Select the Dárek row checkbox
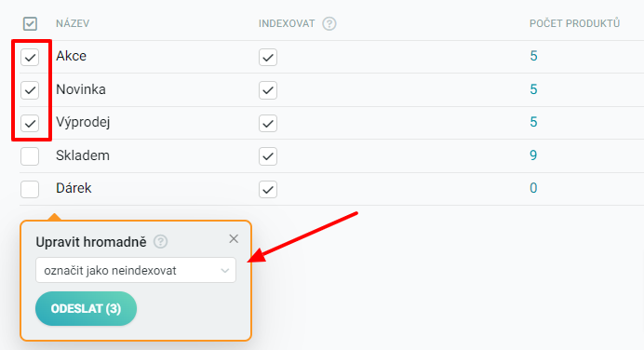The height and width of the screenshot is (350, 644). tap(30, 189)
